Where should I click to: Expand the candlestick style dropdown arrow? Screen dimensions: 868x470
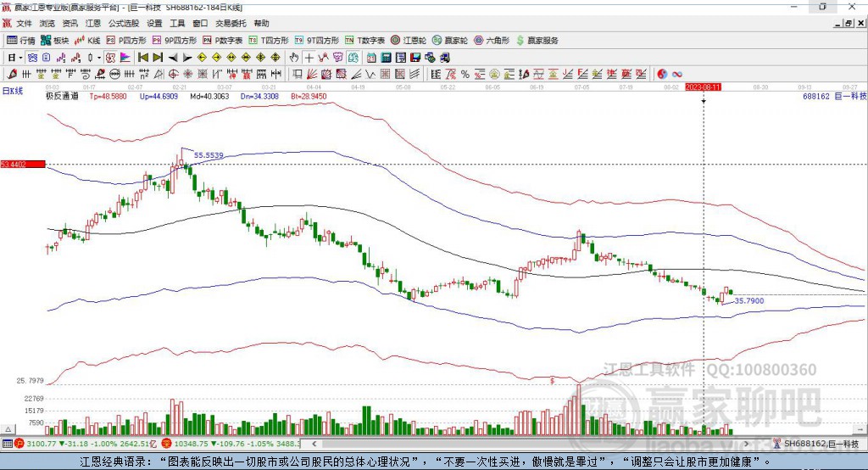(98, 58)
